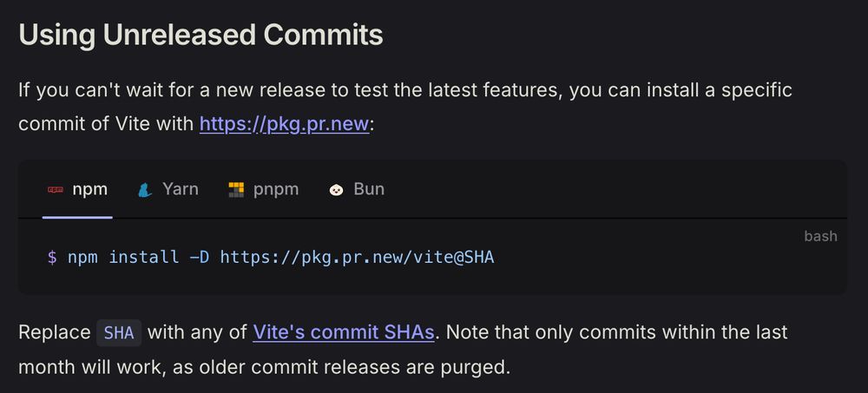Click the Bun bun-face icon
868x393 pixels.
(336, 190)
